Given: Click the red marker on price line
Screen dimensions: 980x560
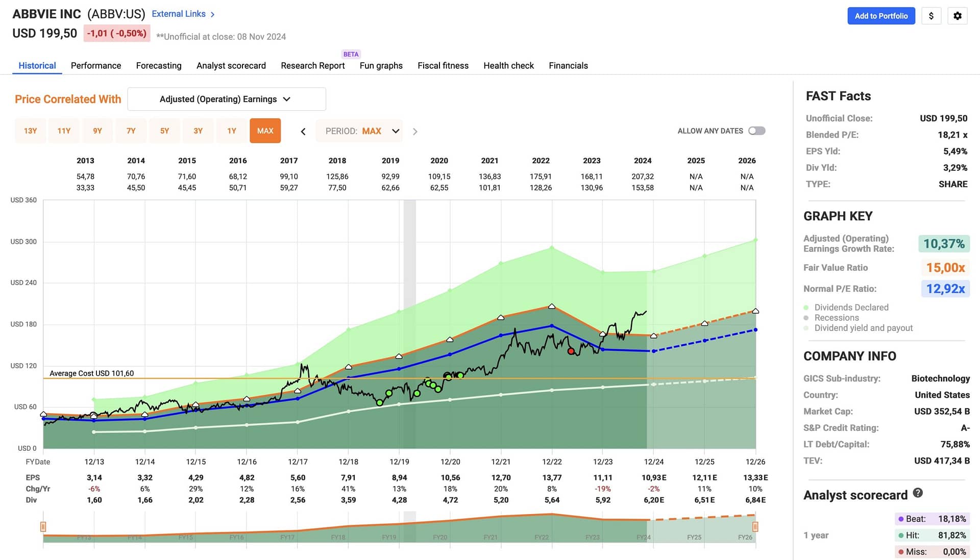Looking at the screenshot, I should (571, 351).
